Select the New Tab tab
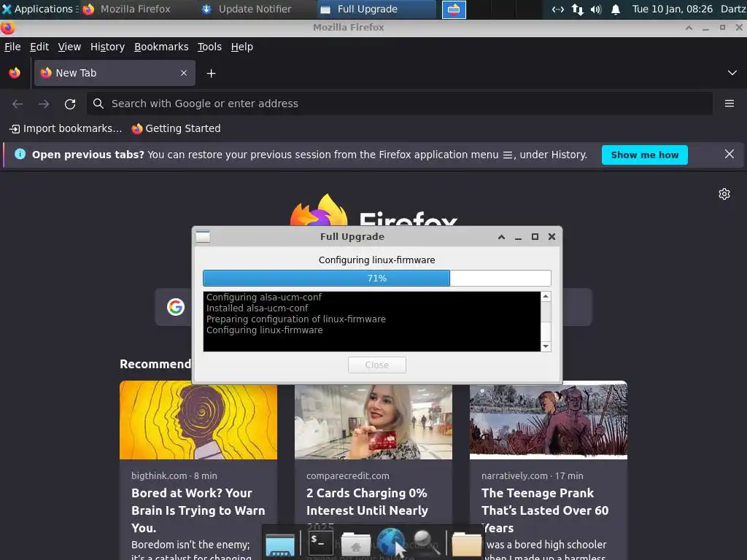 click(x=115, y=73)
